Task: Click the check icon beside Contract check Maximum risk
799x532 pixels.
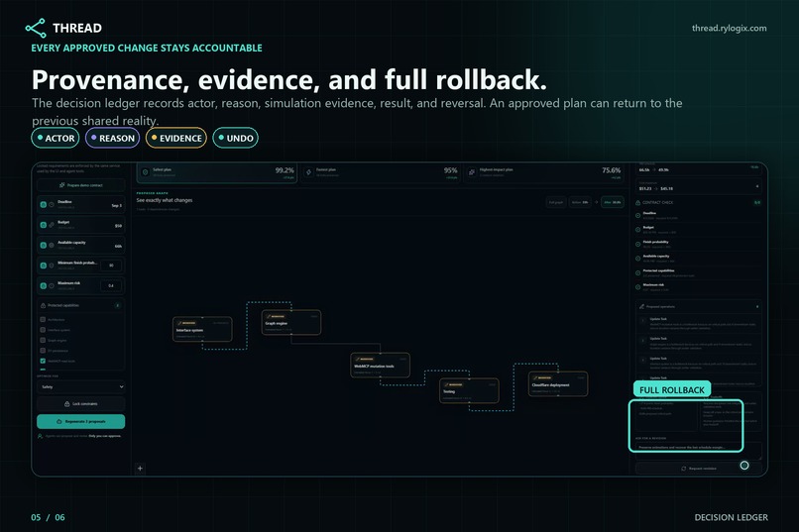Action: click(638, 287)
